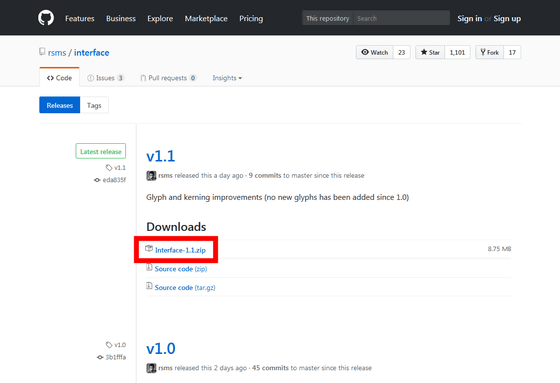
Task: Open the interface repository link
Action: click(92, 53)
